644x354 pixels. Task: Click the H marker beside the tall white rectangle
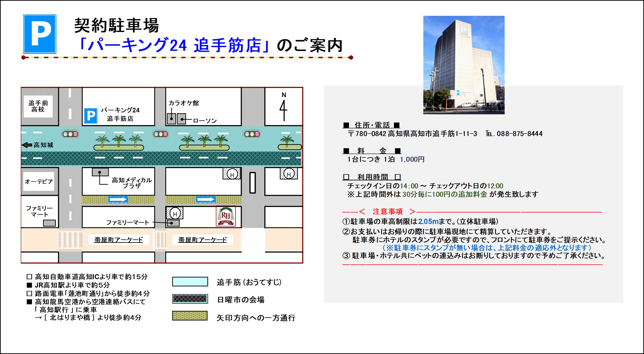click(232, 174)
